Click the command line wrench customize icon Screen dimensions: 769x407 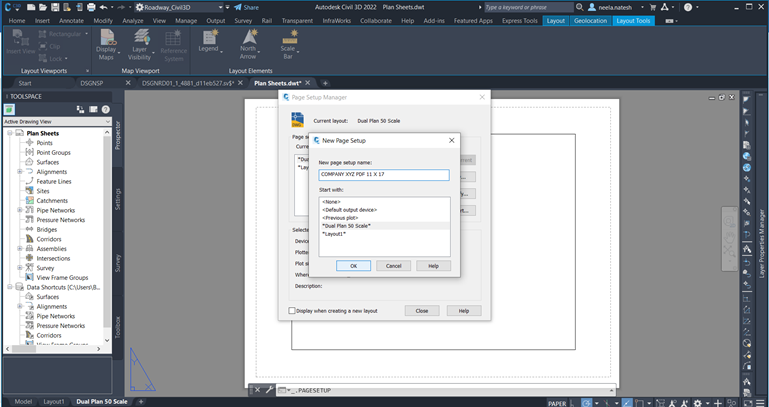pyautogui.click(x=269, y=390)
